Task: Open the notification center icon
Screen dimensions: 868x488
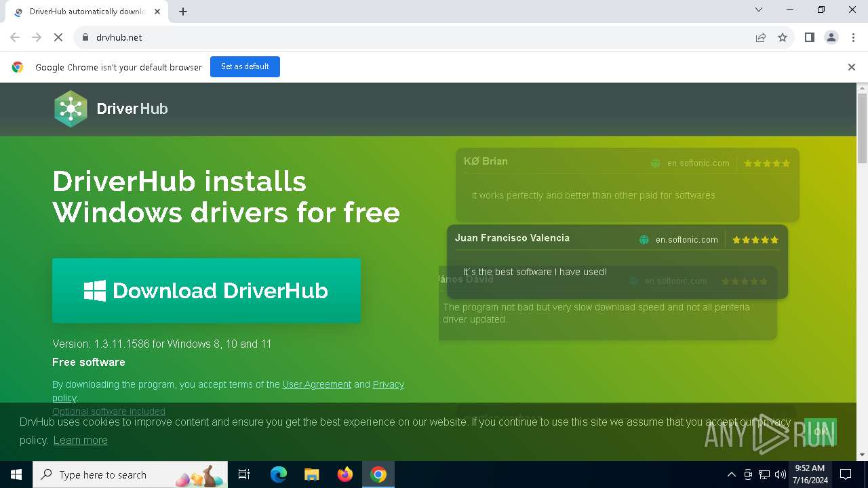Action: 846,474
